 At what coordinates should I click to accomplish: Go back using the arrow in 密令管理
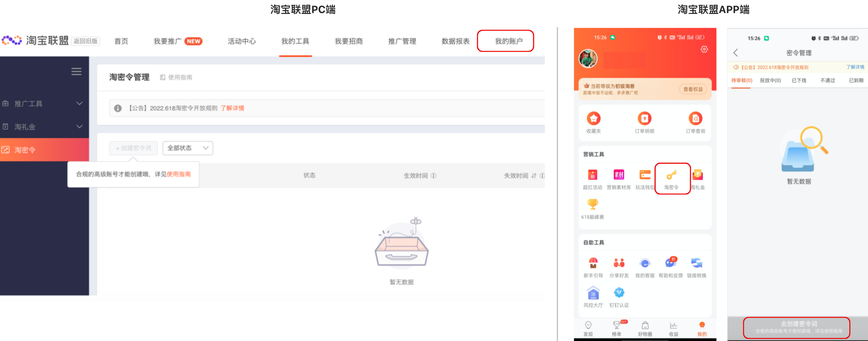pyautogui.click(x=736, y=53)
